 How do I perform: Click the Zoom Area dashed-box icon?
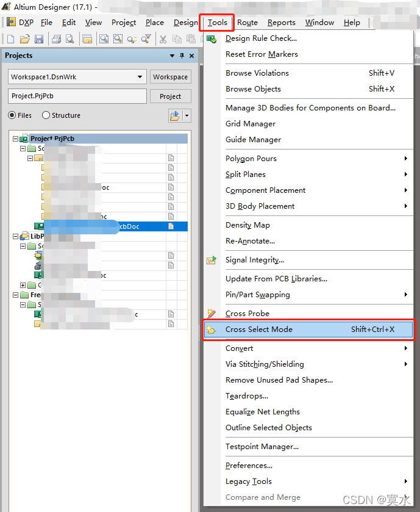(x=118, y=39)
